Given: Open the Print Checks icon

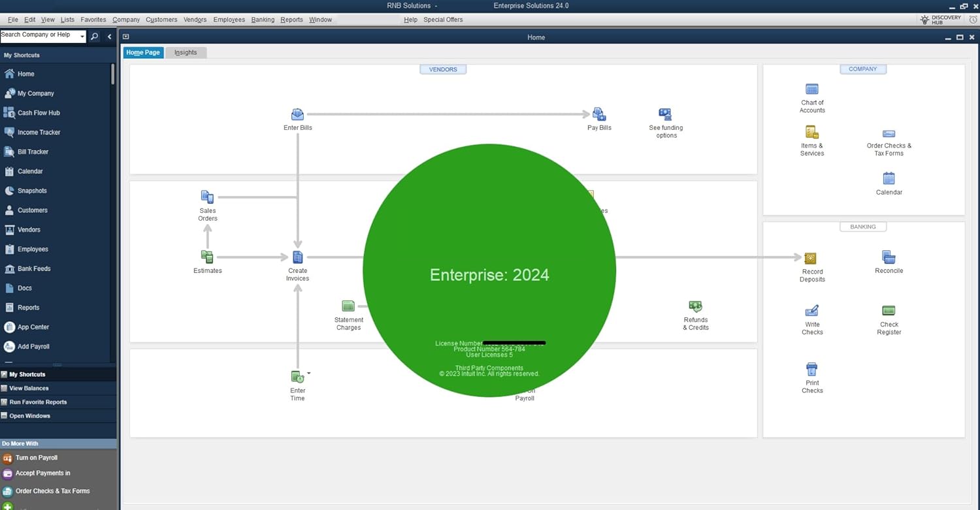Looking at the screenshot, I should click(x=812, y=370).
